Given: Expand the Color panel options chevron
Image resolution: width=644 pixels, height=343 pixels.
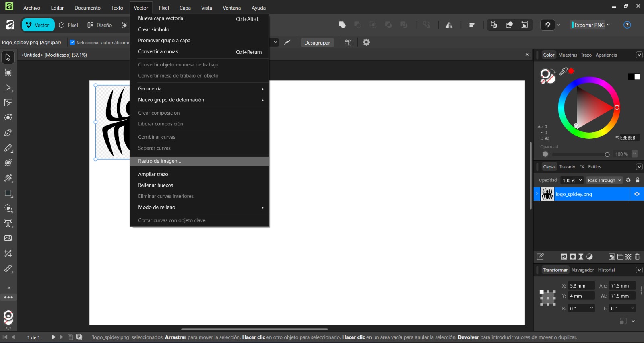Looking at the screenshot, I should [639, 55].
